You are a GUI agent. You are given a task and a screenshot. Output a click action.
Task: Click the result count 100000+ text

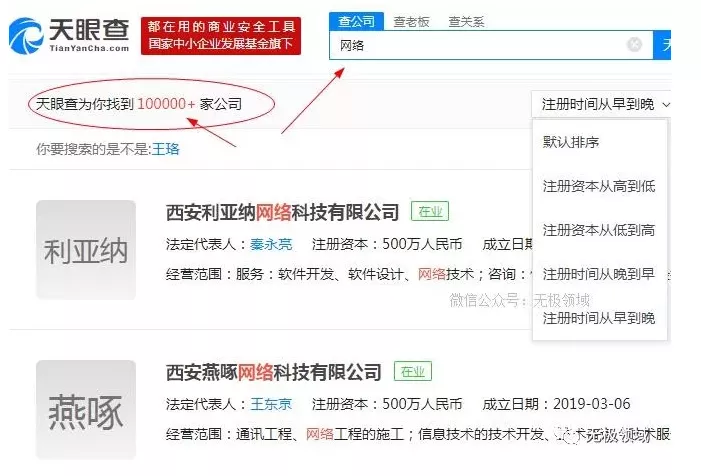166,104
